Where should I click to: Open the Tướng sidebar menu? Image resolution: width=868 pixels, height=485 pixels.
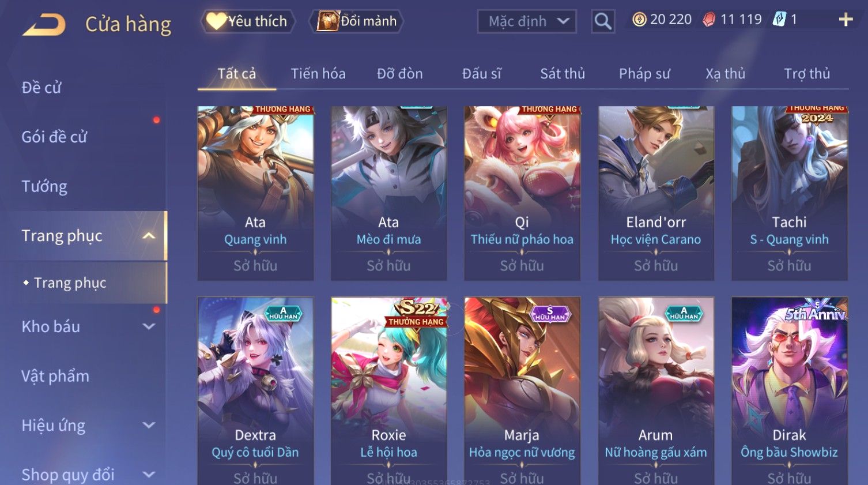tap(44, 186)
